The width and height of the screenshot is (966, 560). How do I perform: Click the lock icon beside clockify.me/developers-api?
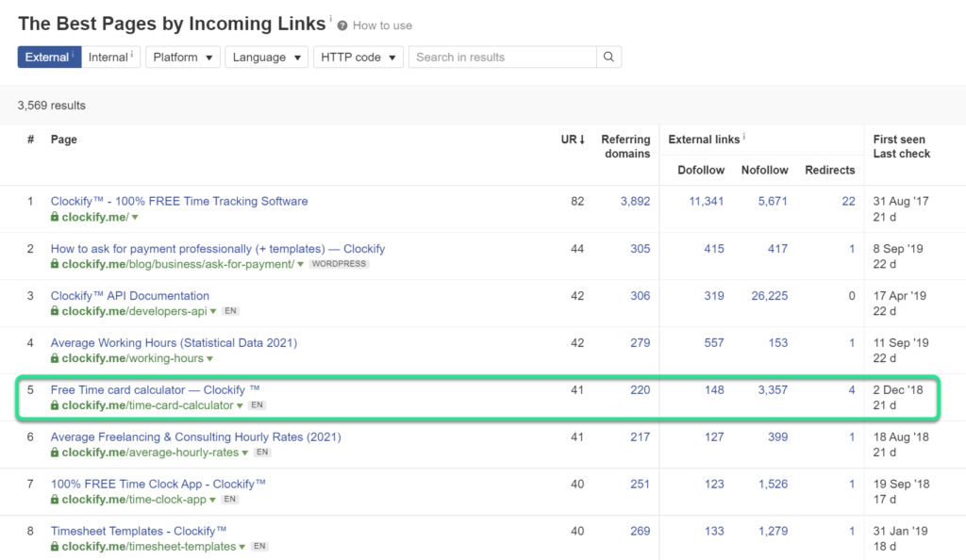click(55, 311)
